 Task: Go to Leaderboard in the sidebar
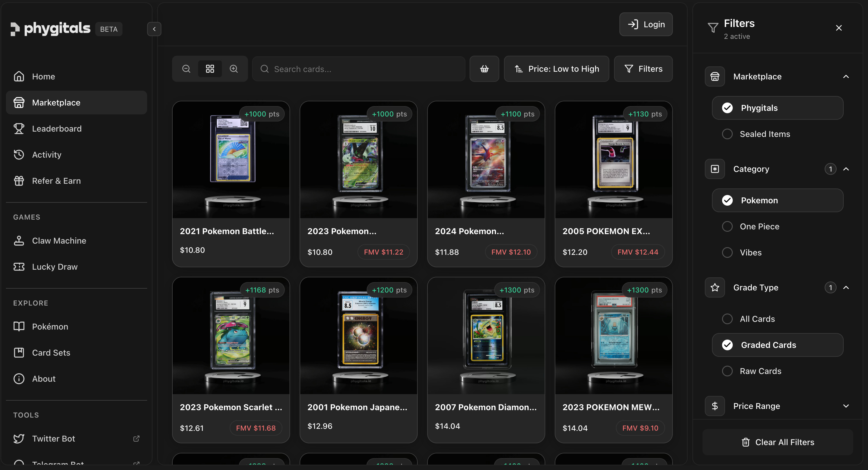click(x=57, y=129)
